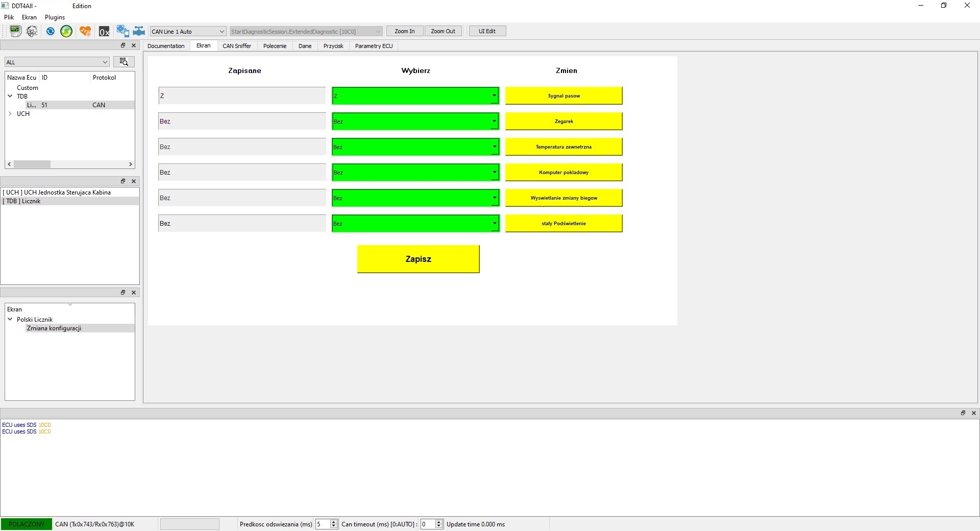The height and width of the screenshot is (531, 980).
Task: Collapse the TDB tree node
Action: tap(10, 96)
